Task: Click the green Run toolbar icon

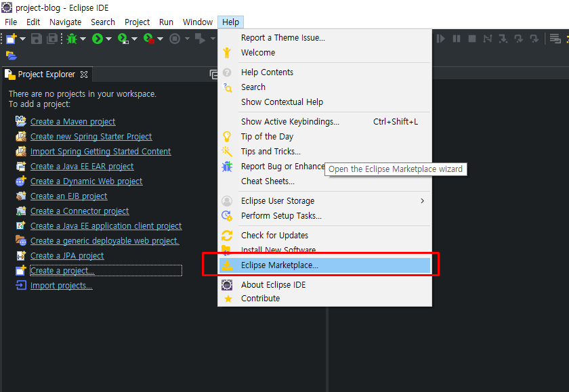Action: point(98,39)
